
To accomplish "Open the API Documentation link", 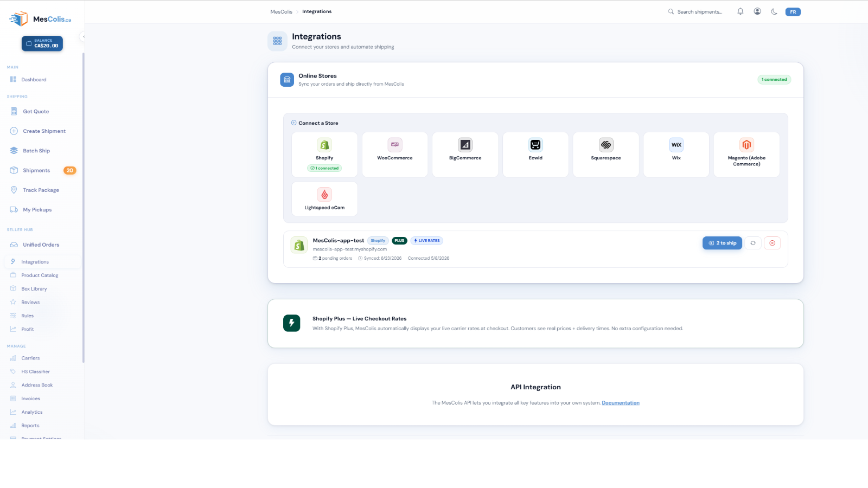I will [x=621, y=403].
